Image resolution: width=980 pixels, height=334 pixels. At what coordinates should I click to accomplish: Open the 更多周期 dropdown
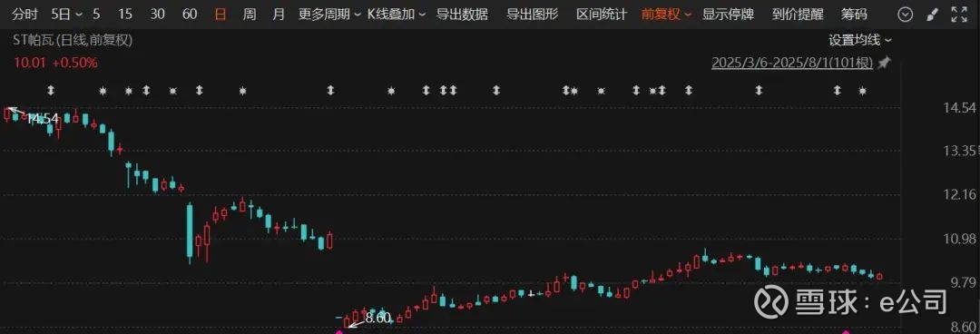(x=328, y=15)
